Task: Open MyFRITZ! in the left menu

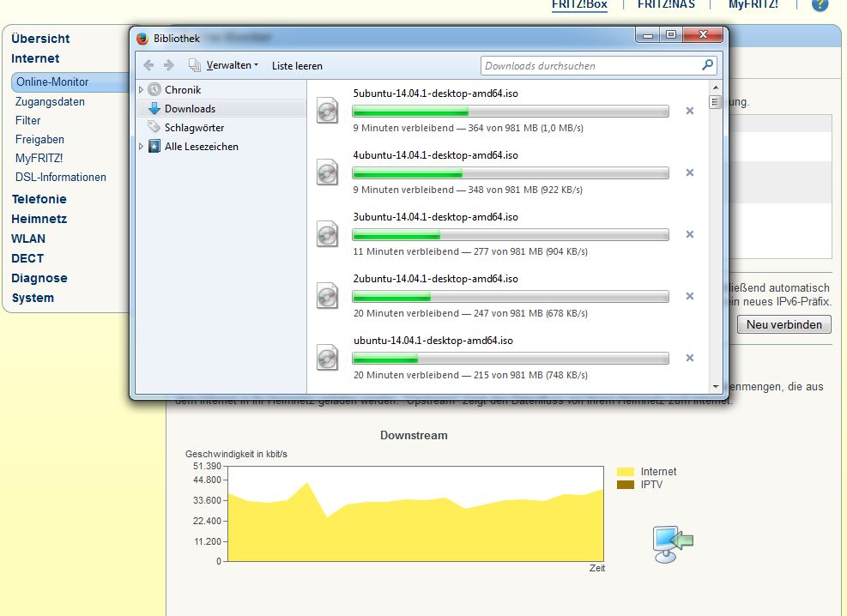Action: pos(39,158)
